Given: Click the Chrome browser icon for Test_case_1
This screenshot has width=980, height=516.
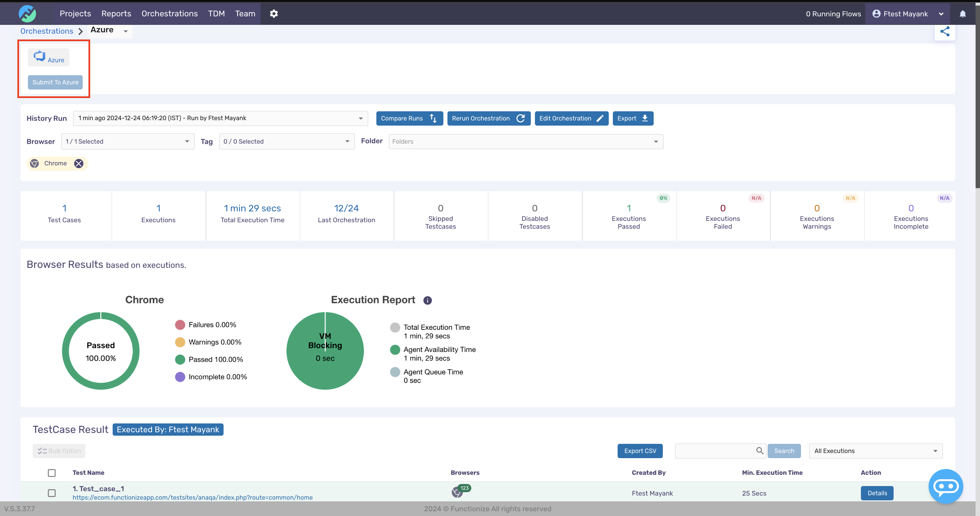Looking at the screenshot, I should click(457, 493).
